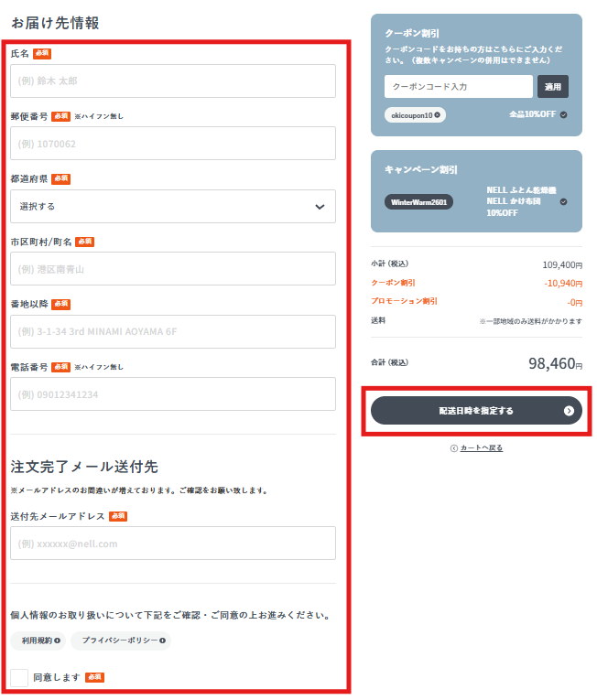Click the info icon on プライバシーポリシー

(163, 641)
